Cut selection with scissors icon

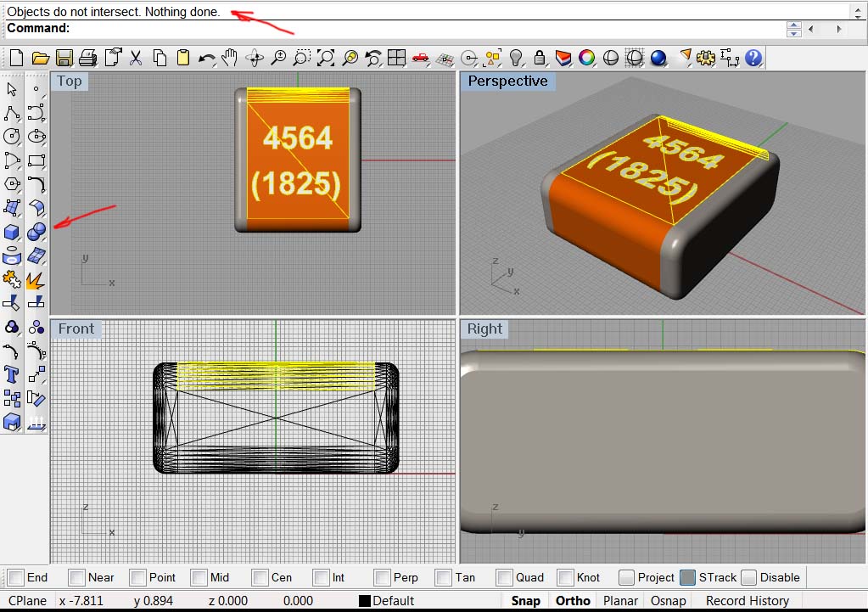pos(136,58)
